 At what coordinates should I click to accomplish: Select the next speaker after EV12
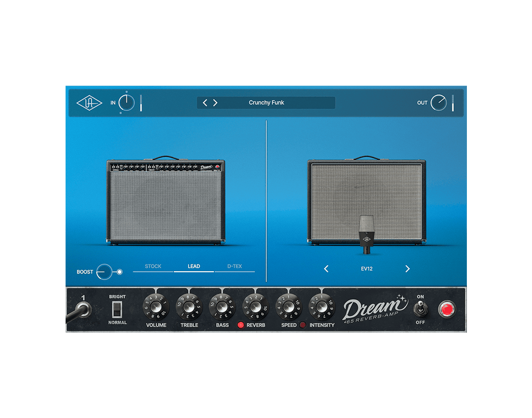point(408,269)
